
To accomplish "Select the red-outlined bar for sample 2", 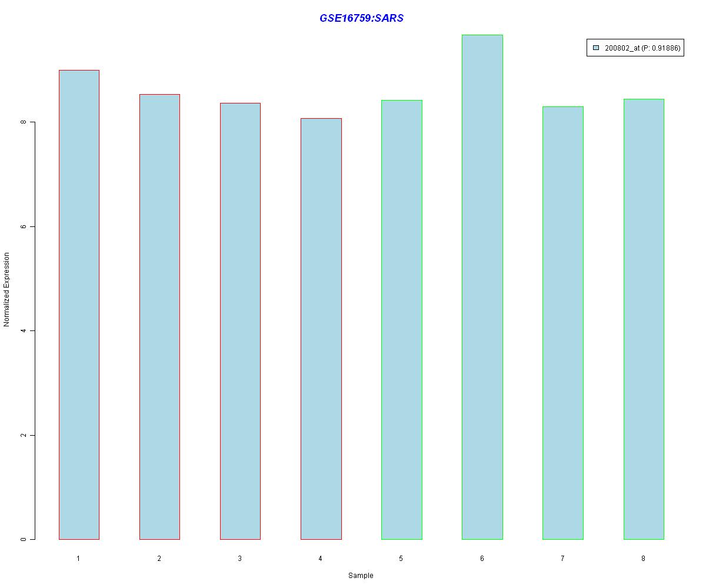I will [159, 317].
